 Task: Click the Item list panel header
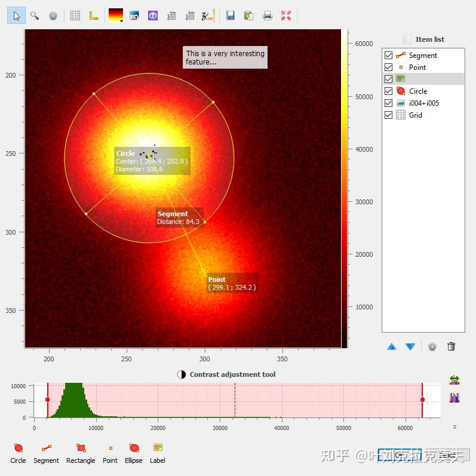tap(424, 39)
